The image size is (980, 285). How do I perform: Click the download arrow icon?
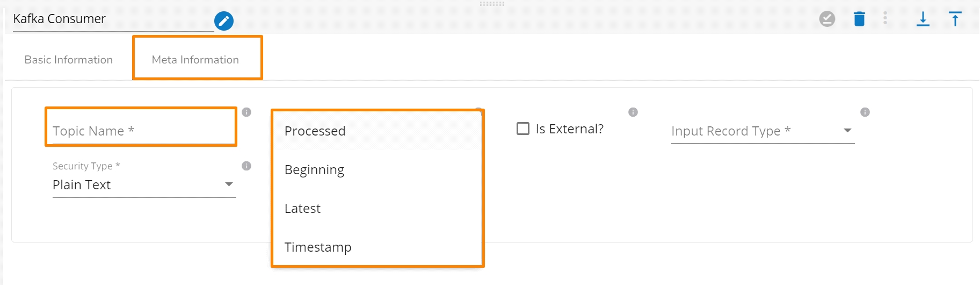click(923, 19)
